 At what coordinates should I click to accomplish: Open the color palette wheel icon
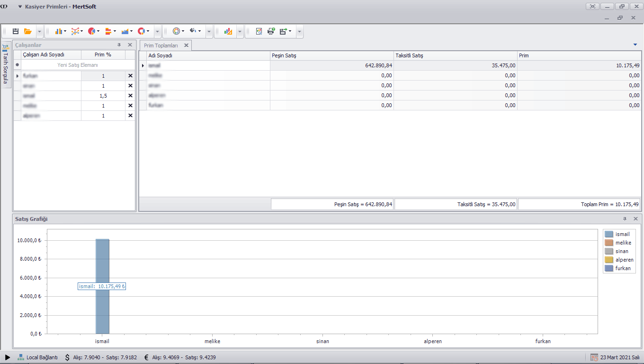pos(176,31)
